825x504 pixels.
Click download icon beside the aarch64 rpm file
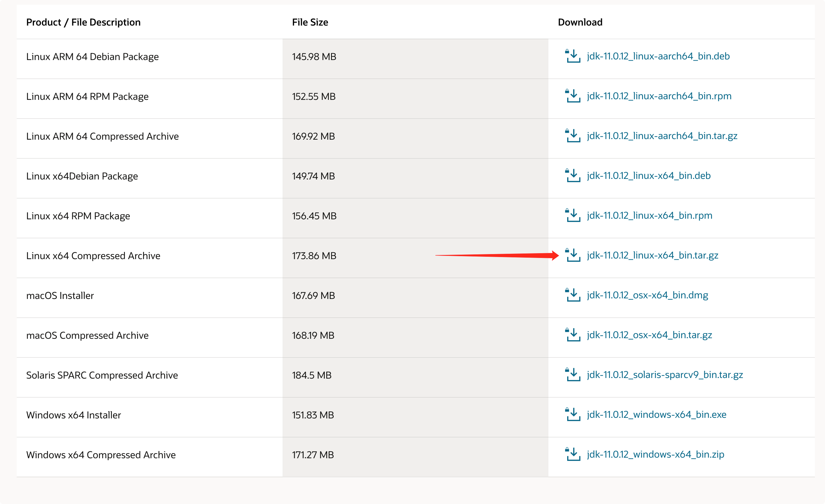(573, 96)
